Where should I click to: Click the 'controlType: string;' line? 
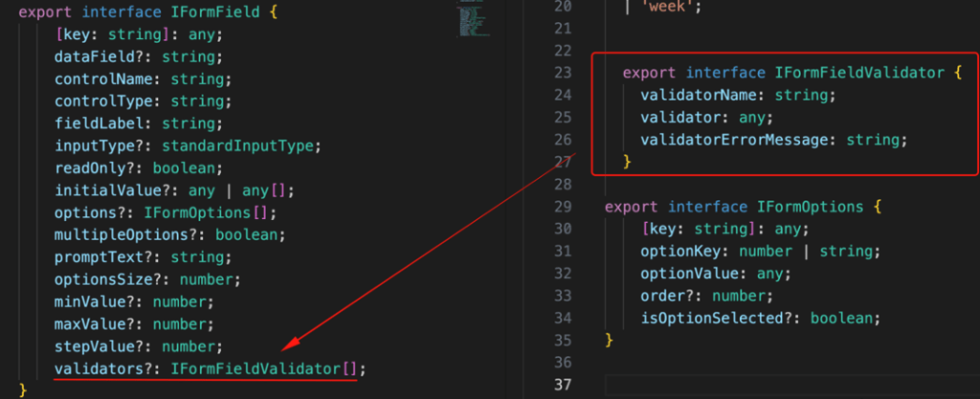point(144,101)
